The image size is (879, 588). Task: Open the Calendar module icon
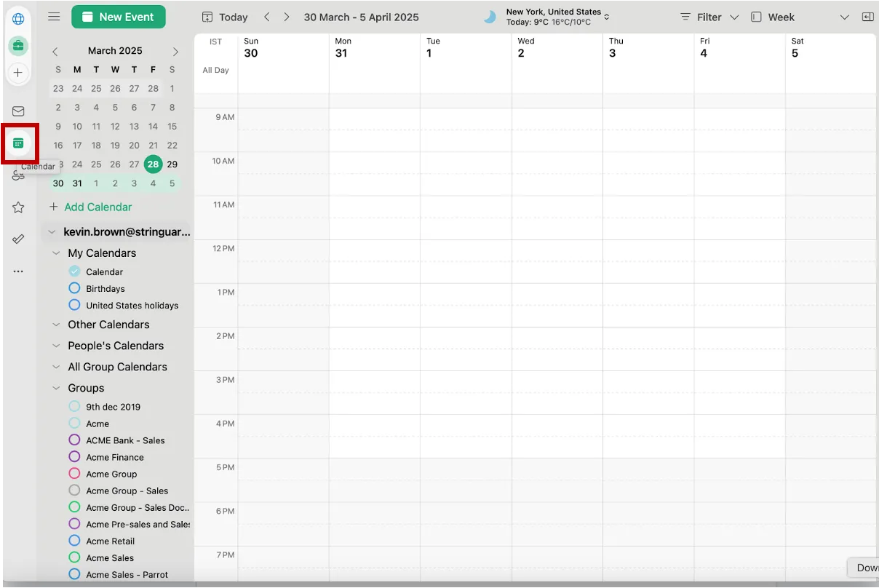19,143
